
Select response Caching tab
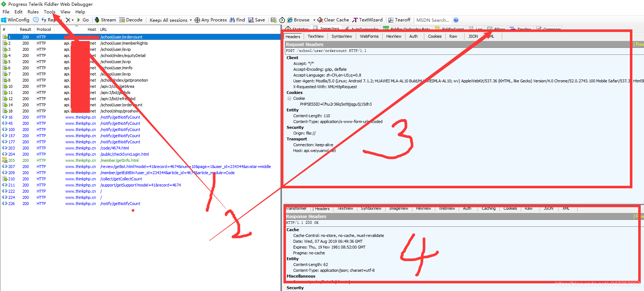489,208
